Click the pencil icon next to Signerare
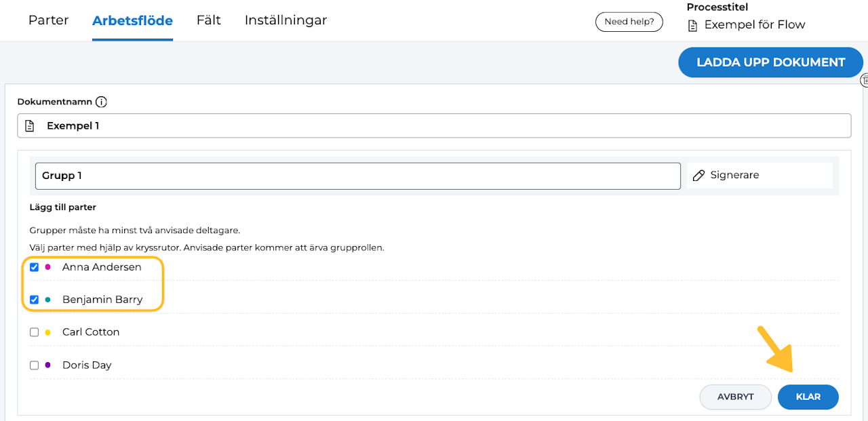 (x=698, y=176)
